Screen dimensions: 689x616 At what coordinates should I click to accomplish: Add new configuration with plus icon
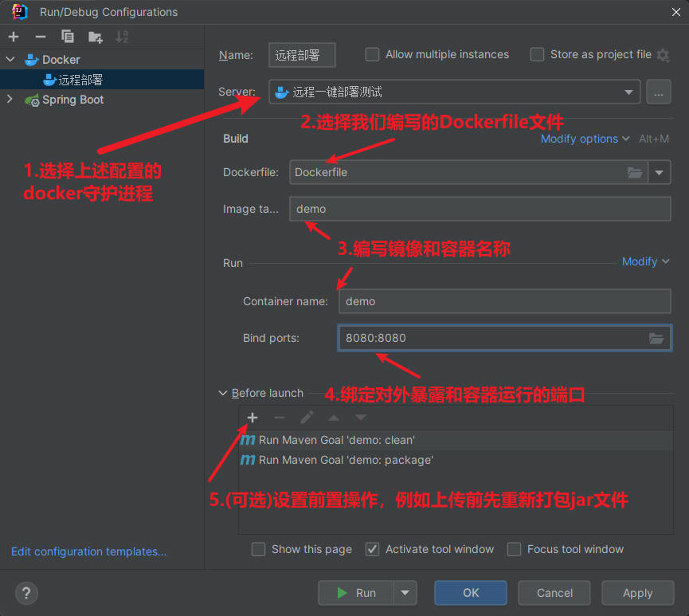[14, 37]
